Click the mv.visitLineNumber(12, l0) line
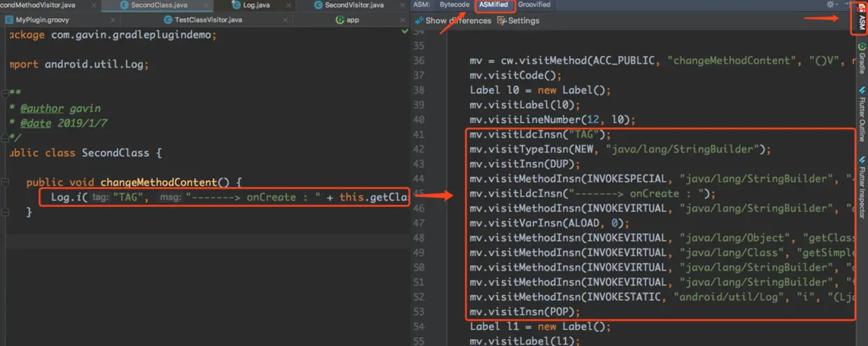 click(x=552, y=120)
